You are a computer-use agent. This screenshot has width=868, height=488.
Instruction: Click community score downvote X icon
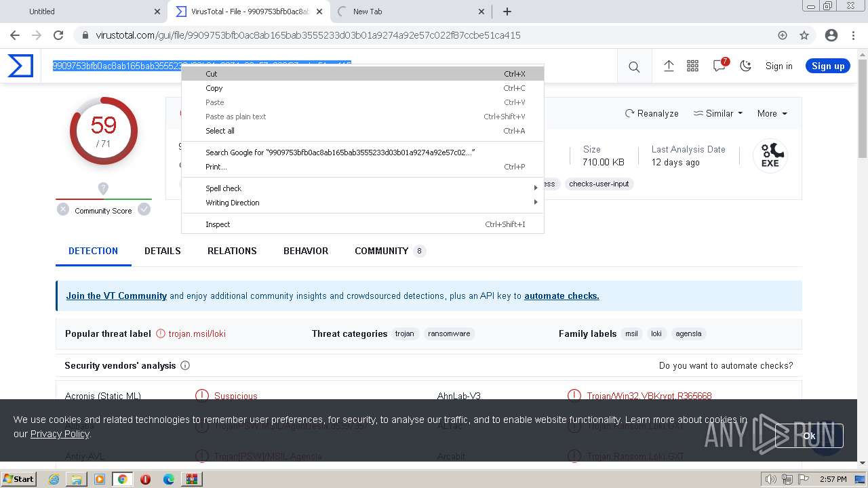pos(63,209)
